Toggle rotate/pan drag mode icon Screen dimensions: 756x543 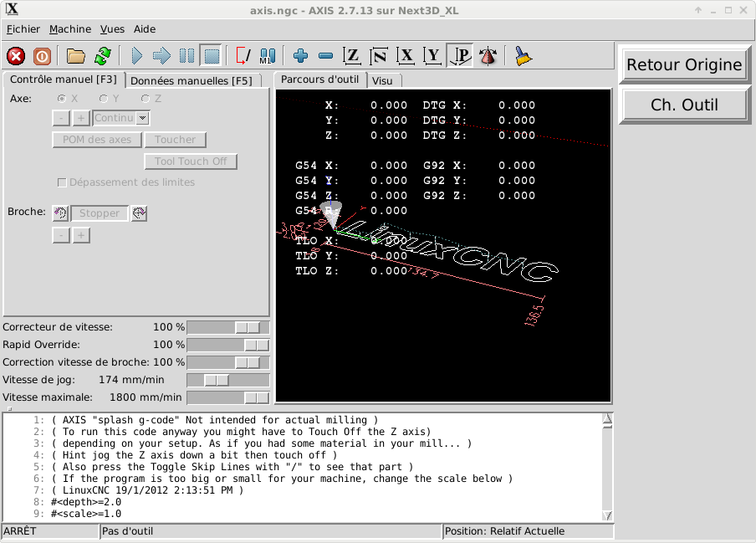[488, 56]
